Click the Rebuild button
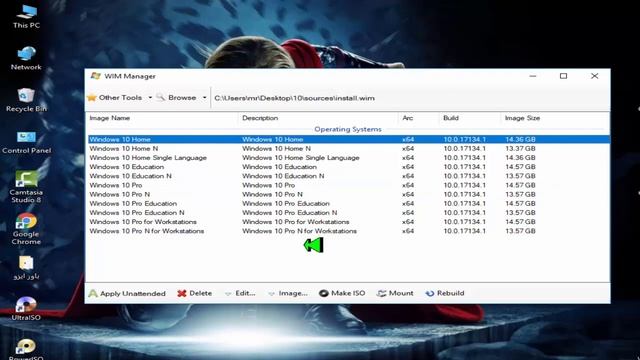Screen dimensions: 640x360 tap(445, 293)
